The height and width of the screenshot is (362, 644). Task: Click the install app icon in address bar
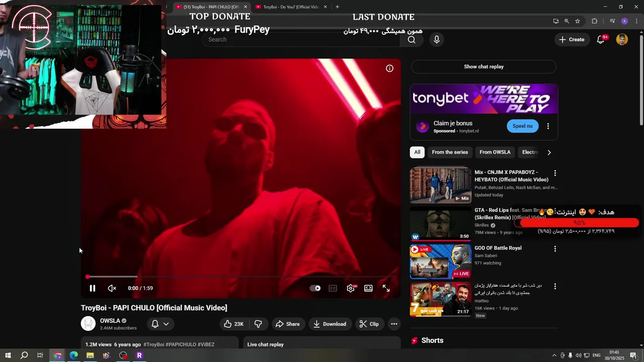tap(556, 21)
